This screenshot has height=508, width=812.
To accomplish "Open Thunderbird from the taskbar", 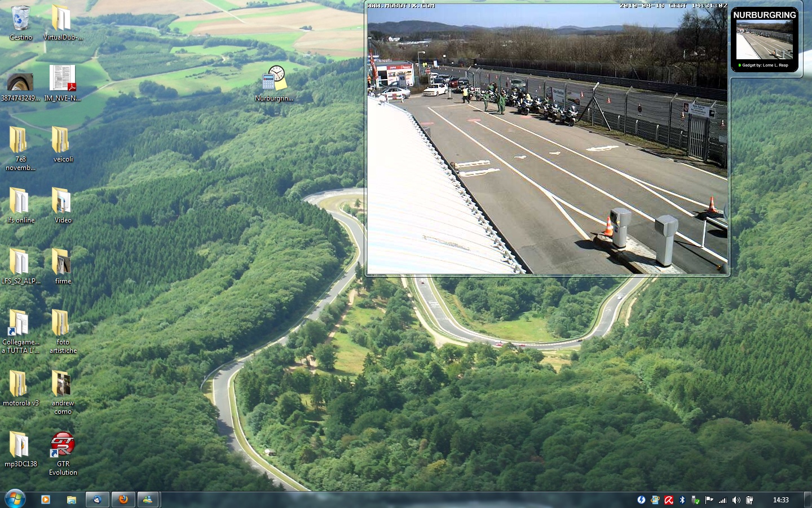I will click(x=97, y=500).
